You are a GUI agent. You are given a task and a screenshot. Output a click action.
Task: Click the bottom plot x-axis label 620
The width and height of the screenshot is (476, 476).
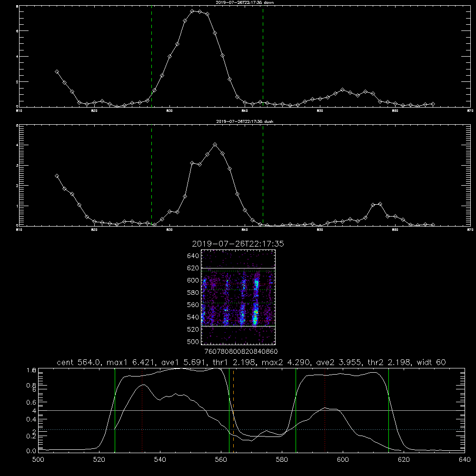(x=404, y=459)
